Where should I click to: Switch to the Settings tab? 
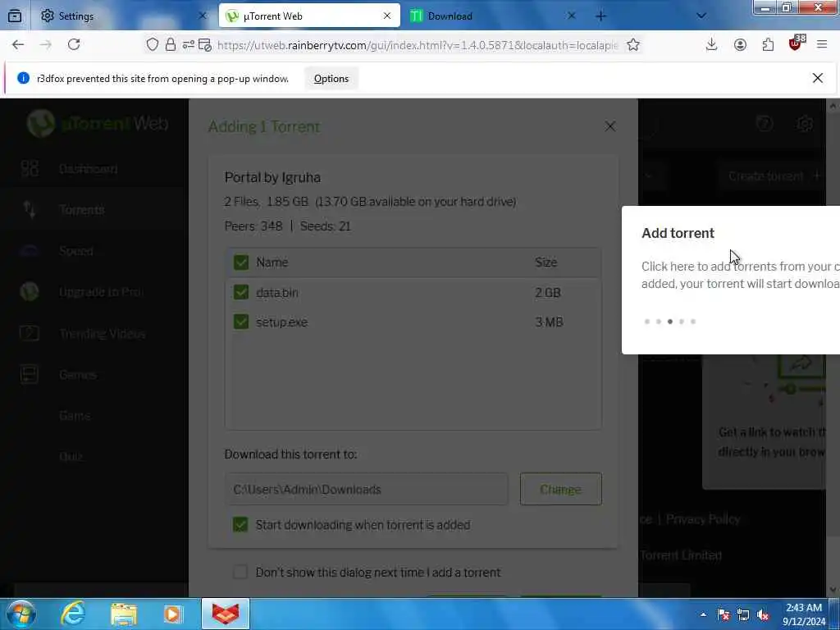point(125,16)
